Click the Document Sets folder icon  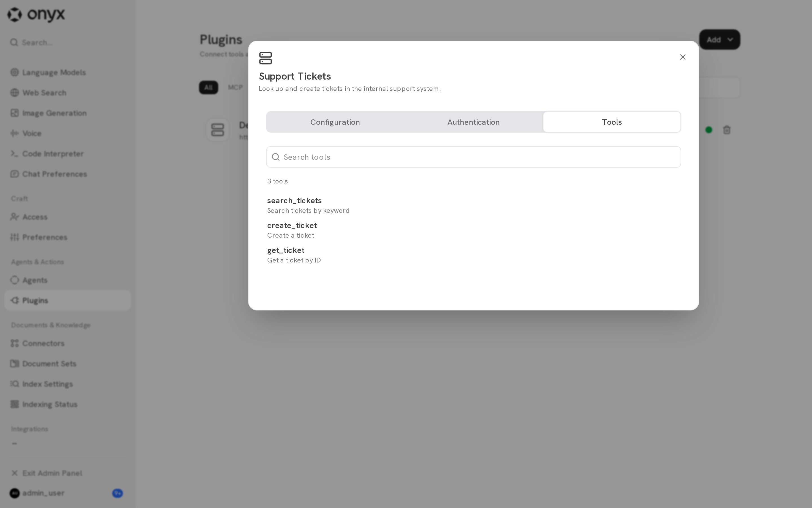coord(14,364)
